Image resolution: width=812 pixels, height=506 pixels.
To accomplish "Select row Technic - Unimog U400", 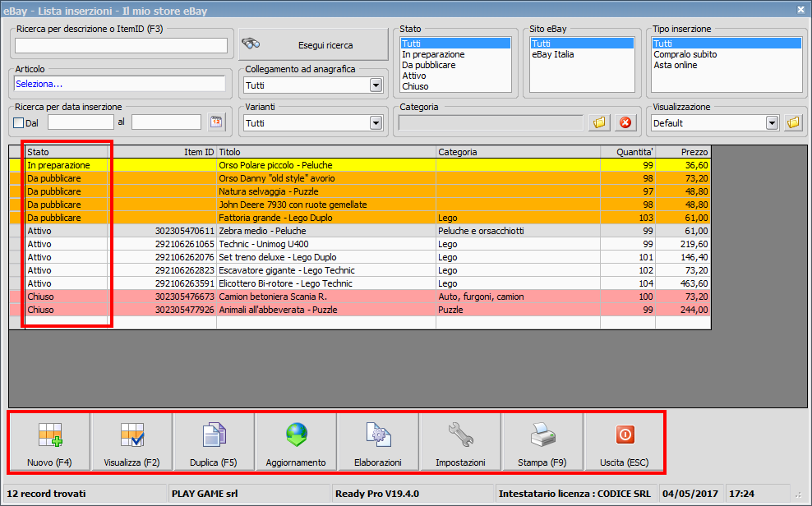I will [x=360, y=244].
